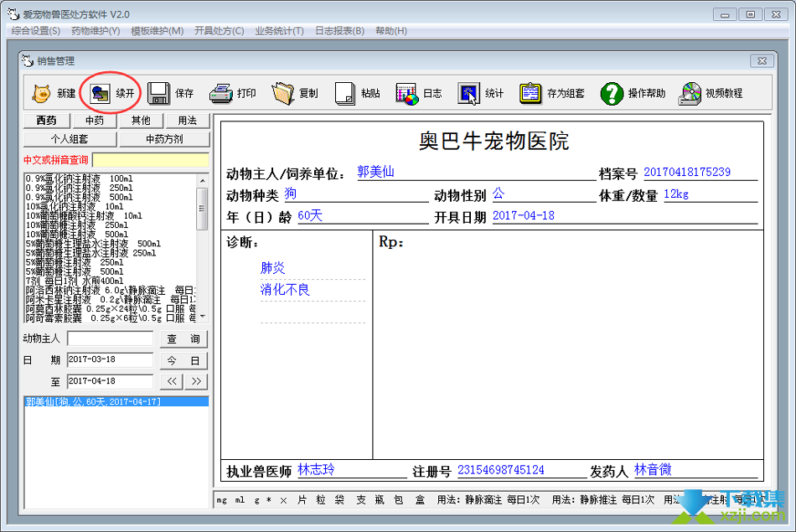Click the yellow 中文或拼音查询 search field

tap(150, 159)
